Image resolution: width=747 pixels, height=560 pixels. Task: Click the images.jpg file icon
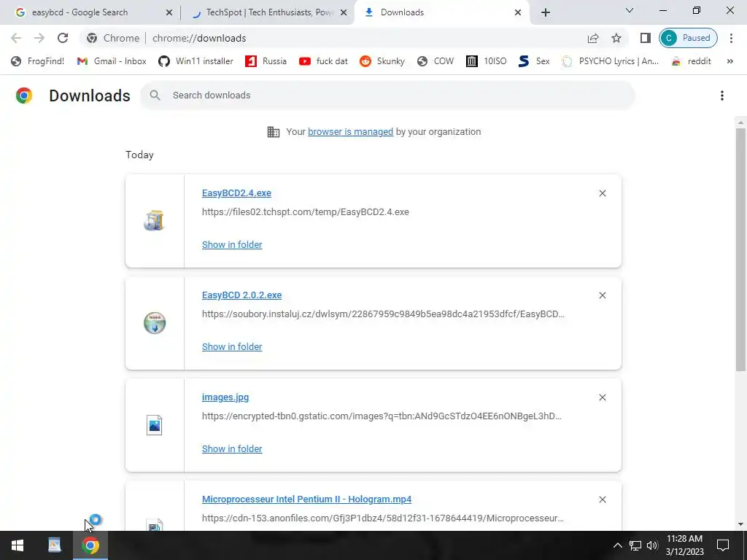[x=155, y=425]
